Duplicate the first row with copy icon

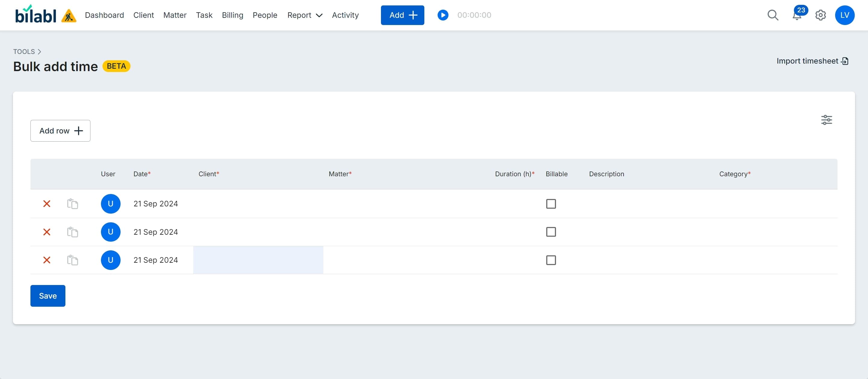(72, 203)
